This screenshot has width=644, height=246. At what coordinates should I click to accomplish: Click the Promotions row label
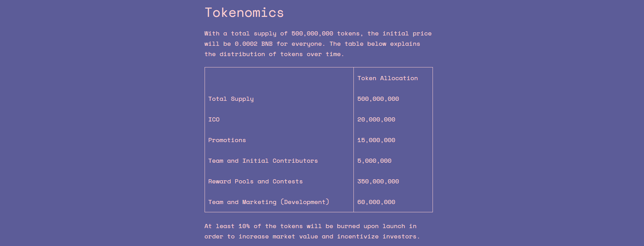pyautogui.click(x=227, y=140)
